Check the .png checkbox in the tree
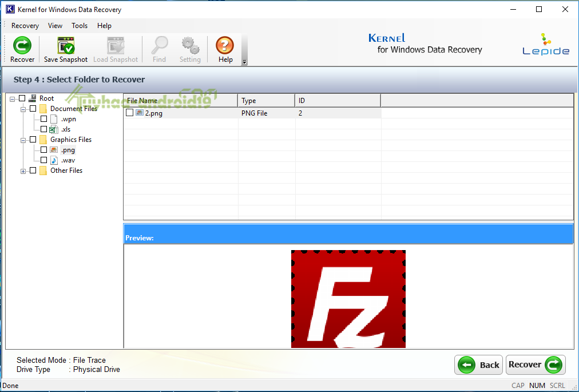Viewport: 579px width, 392px height. point(43,150)
